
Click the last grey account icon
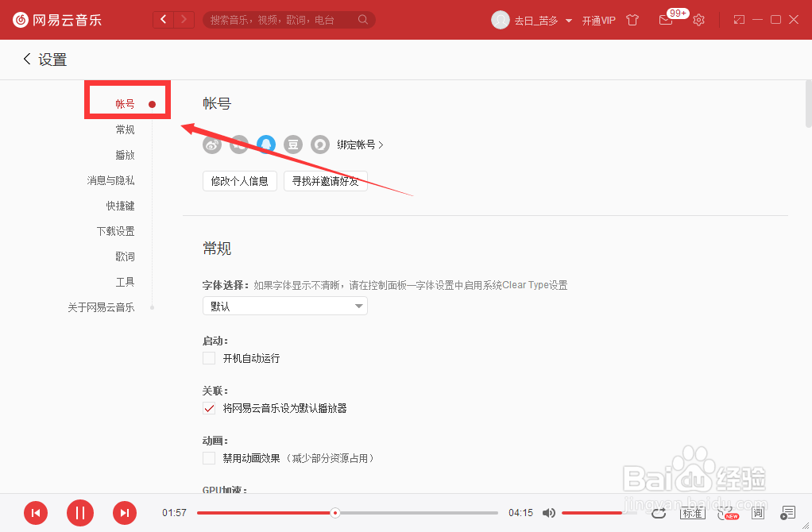320,145
